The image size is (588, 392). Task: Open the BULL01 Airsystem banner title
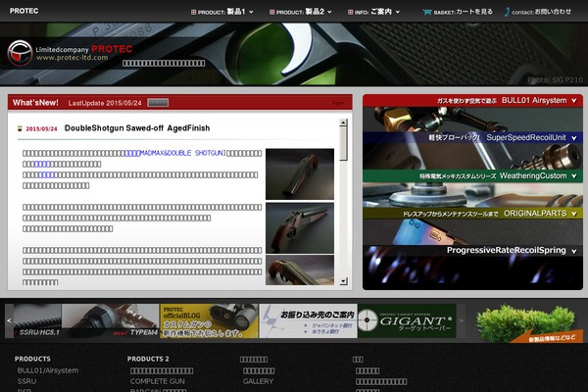(x=534, y=100)
